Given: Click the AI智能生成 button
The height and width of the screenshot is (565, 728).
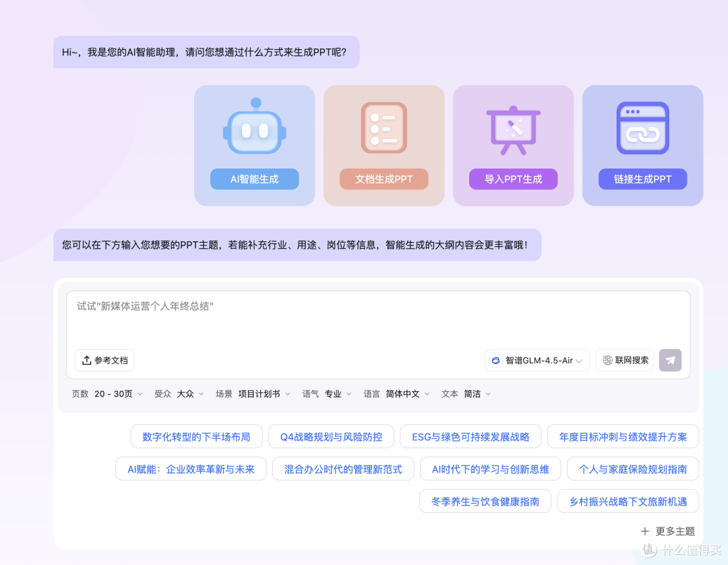Looking at the screenshot, I should [254, 179].
